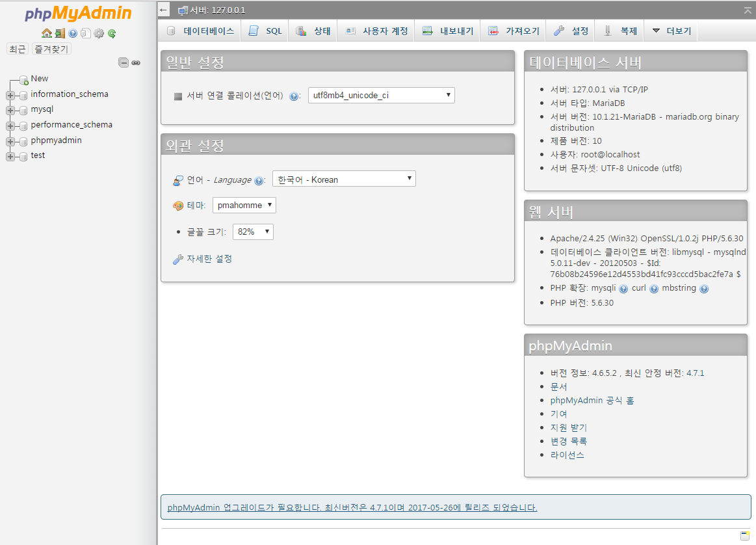Select mysql database name
The width and height of the screenshot is (756, 545).
(42, 109)
